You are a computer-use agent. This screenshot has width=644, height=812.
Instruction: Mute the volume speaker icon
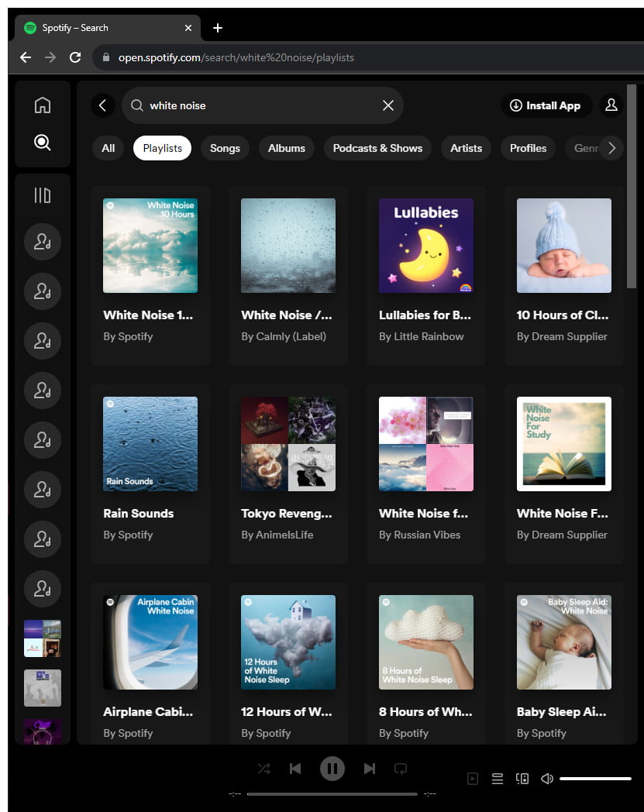547,779
